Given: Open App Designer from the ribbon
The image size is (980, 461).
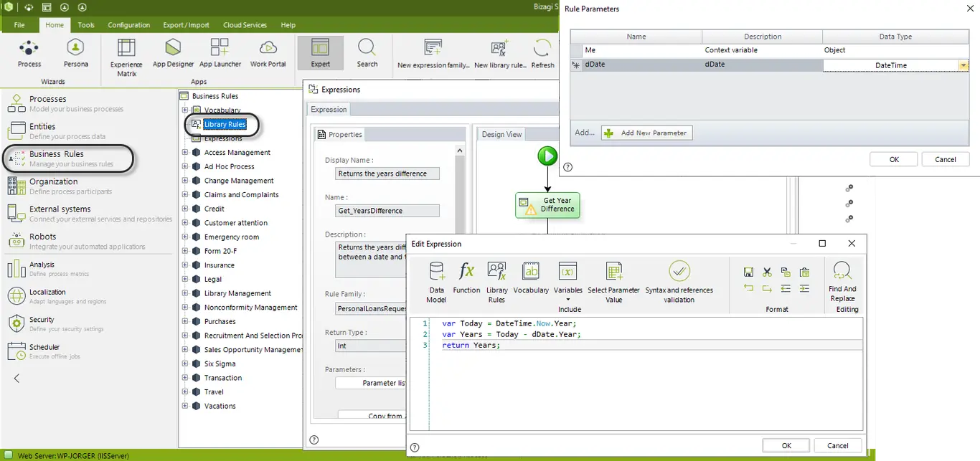Looking at the screenshot, I should tap(173, 54).
